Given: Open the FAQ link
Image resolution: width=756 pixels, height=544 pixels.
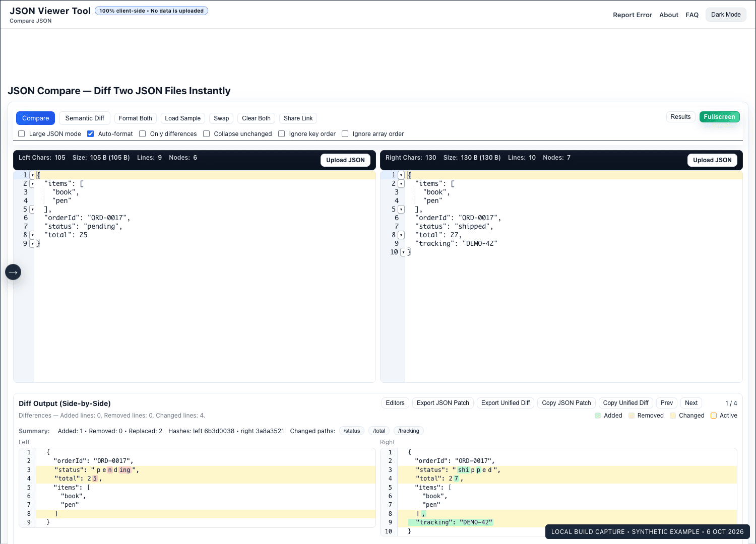Looking at the screenshot, I should [x=692, y=15].
